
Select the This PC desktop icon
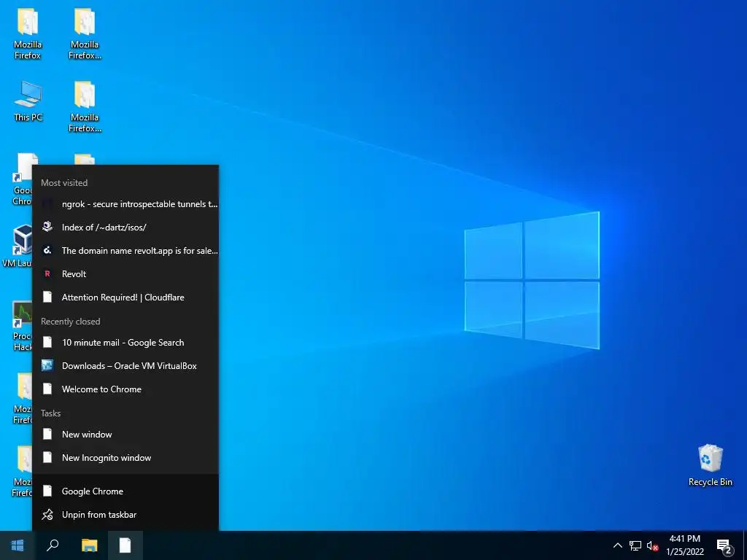point(28,101)
